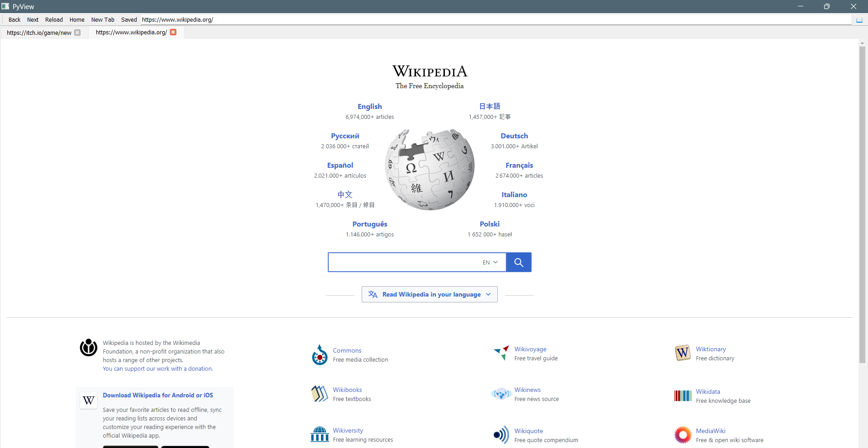Open the Wikibooks text link
The width and height of the screenshot is (868, 448).
(x=347, y=390)
